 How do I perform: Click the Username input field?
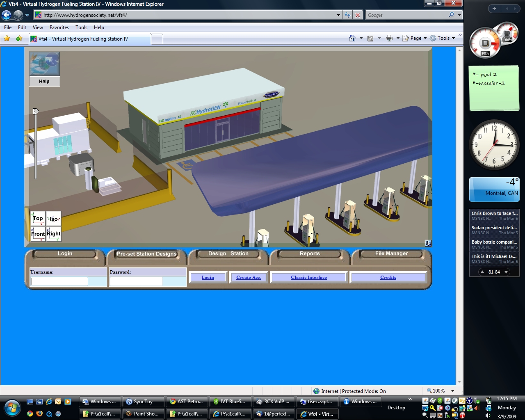click(59, 281)
